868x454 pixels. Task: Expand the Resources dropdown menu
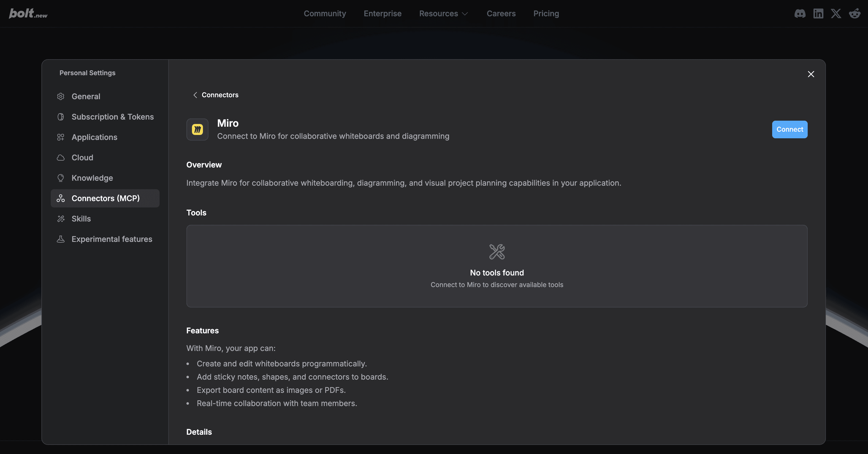tap(443, 13)
